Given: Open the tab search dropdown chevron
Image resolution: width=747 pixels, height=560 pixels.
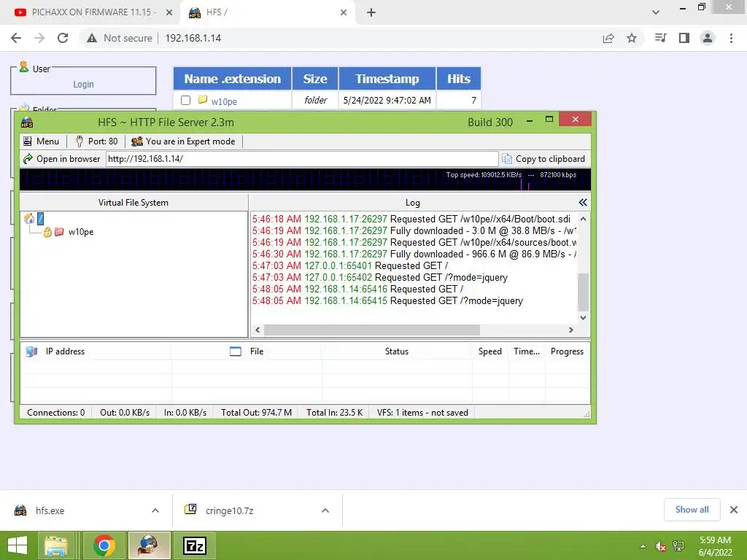Looking at the screenshot, I should (x=656, y=12).
